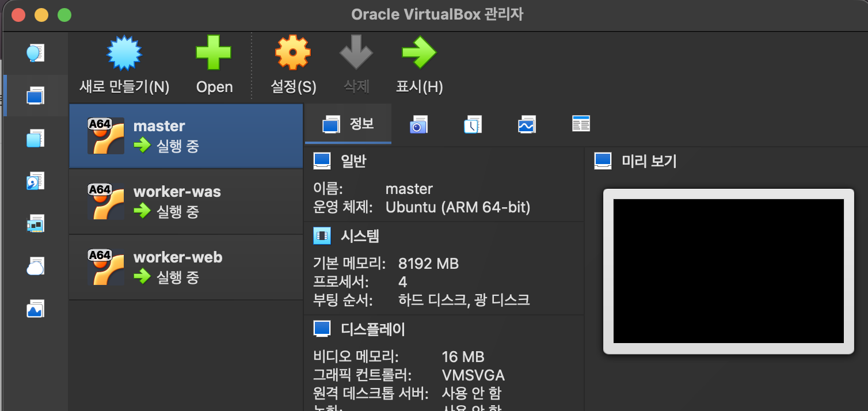Switch to the Activity chart tab
This screenshot has width=868, height=411.
527,124
